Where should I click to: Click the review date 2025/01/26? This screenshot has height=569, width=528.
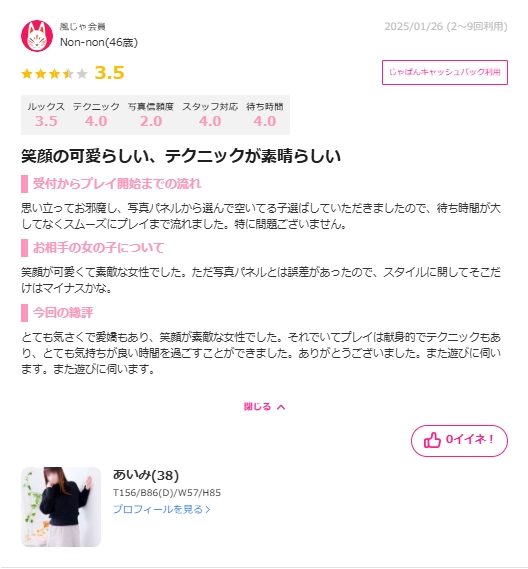click(414, 26)
